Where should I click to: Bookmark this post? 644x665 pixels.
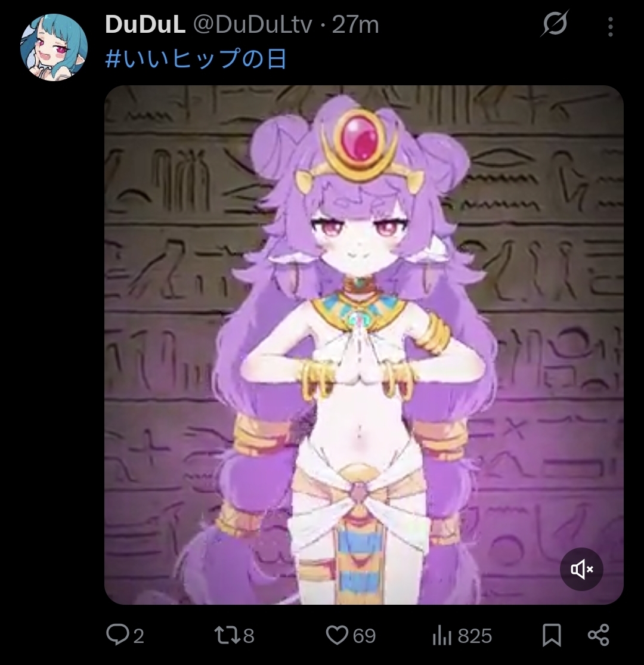tap(552, 635)
